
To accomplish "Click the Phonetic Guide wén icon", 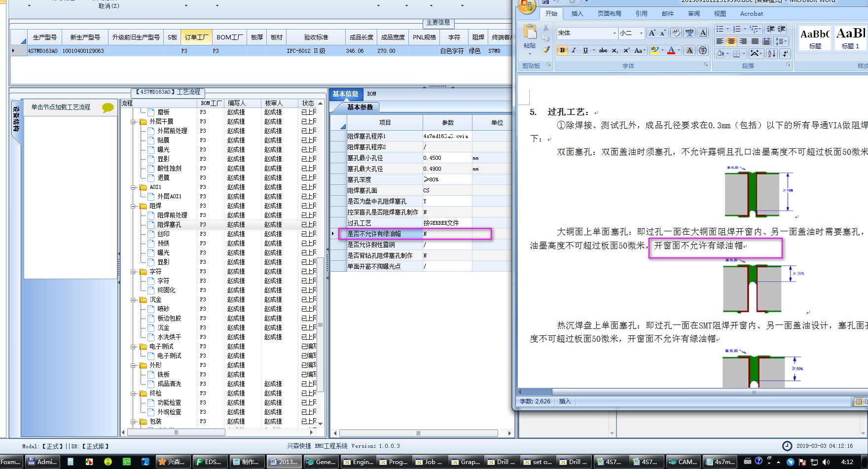I will pos(689,33).
